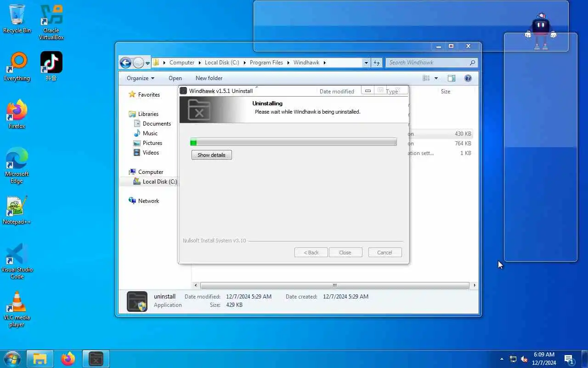
Task: Sort by Date modified column
Action: click(337, 92)
